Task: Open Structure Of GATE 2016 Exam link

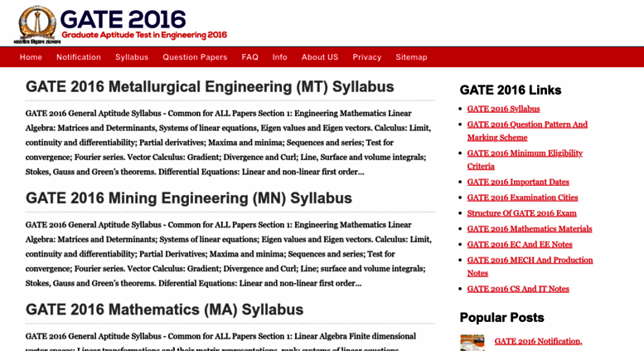Action: pos(521,213)
